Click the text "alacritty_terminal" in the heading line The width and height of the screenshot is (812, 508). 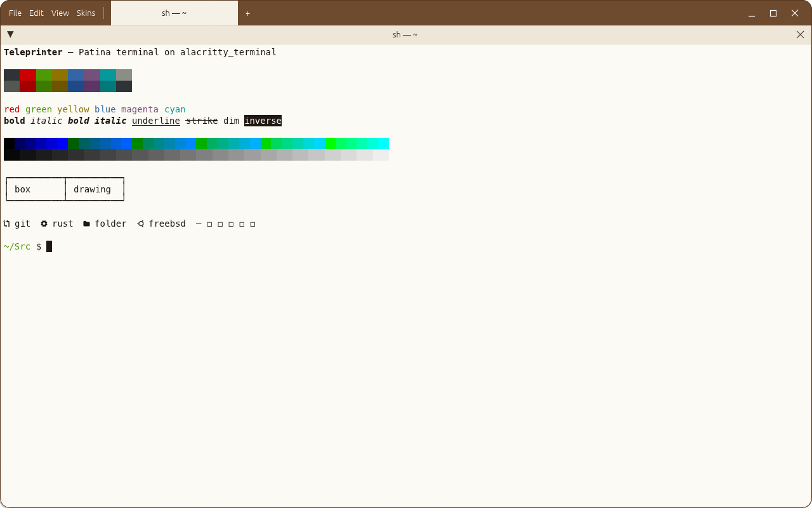point(228,52)
